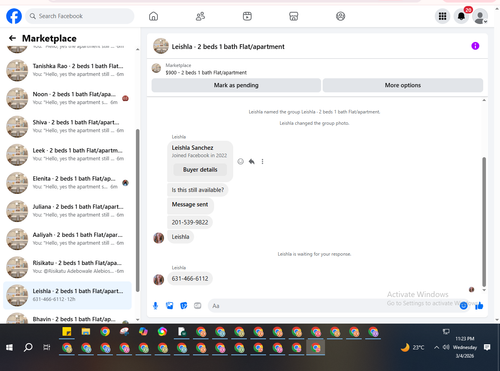The image size is (500, 371).
Task: Choose a sticker icon in composer
Action: coord(184,306)
